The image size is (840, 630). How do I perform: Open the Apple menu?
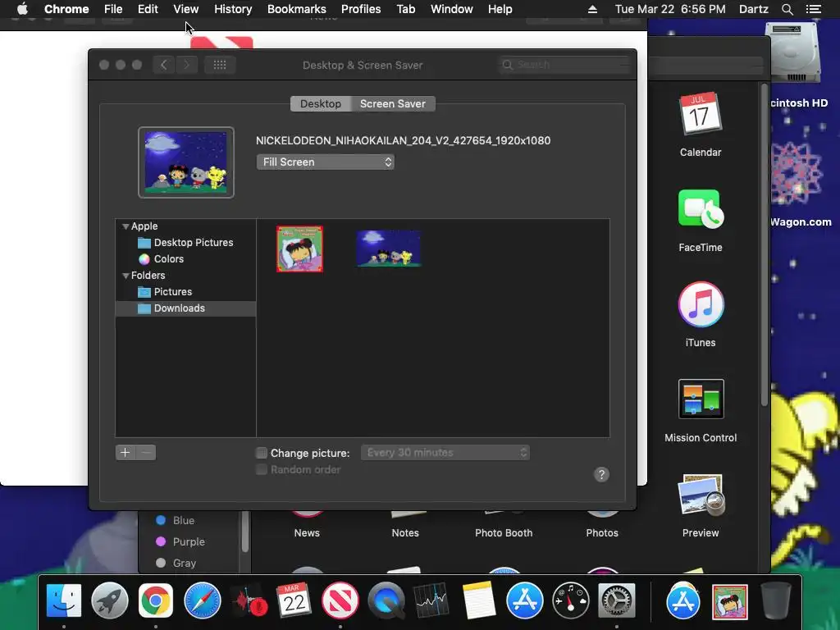pos(22,9)
